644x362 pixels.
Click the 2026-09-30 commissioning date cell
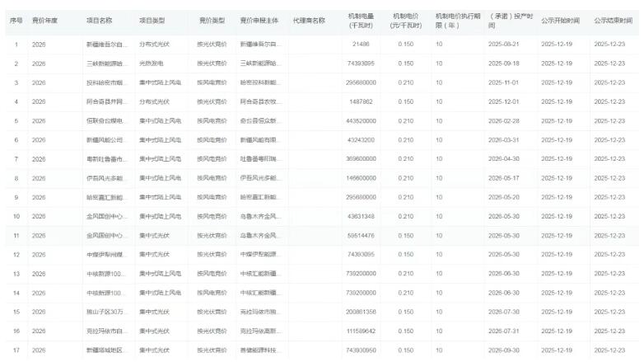[x=504, y=350]
